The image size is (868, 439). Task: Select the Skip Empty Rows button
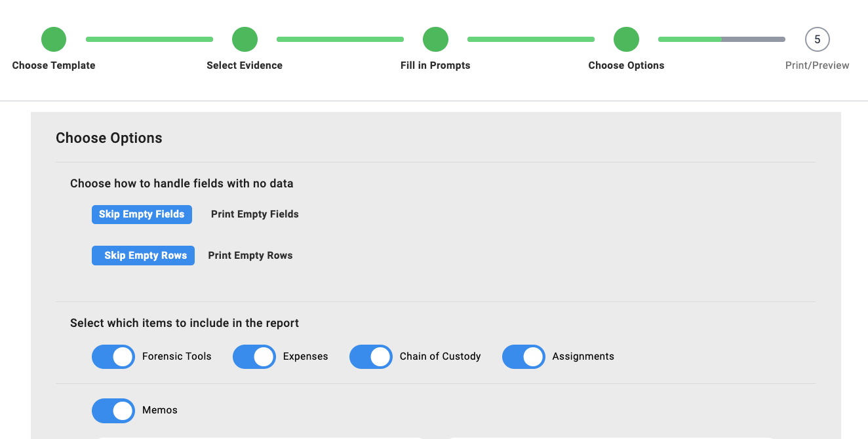tap(143, 256)
